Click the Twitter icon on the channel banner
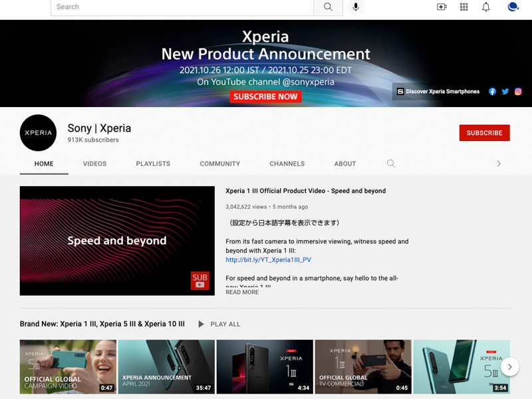Screen dimensions: 532x399 coord(505,91)
